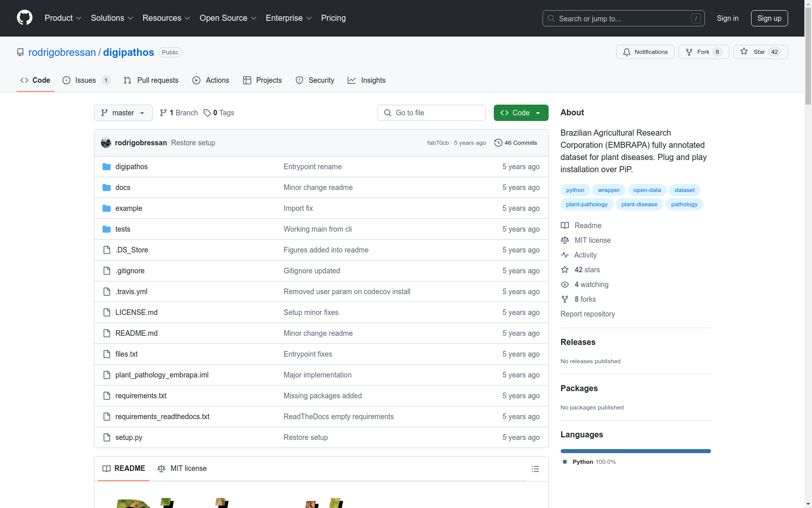The width and height of the screenshot is (812, 508).
Task: Expand the Enterprise menu
Action: (x=289, y=18)
